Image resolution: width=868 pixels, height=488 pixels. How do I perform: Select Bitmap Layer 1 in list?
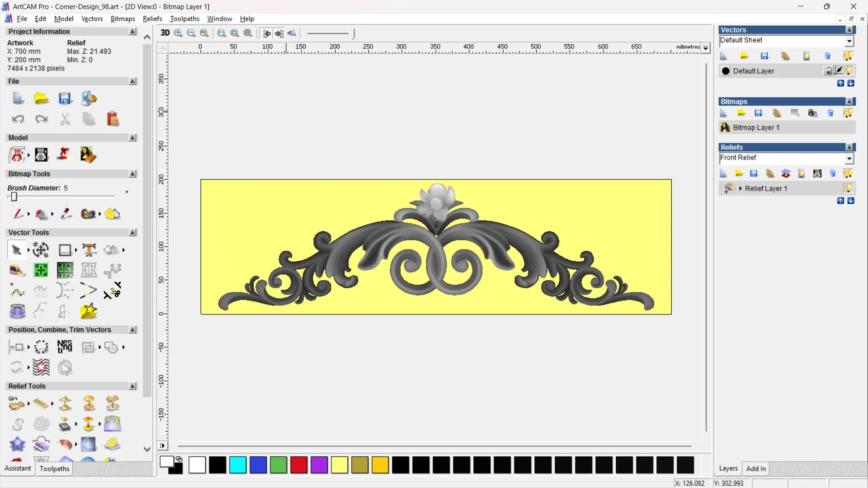[x=756, y=128]
